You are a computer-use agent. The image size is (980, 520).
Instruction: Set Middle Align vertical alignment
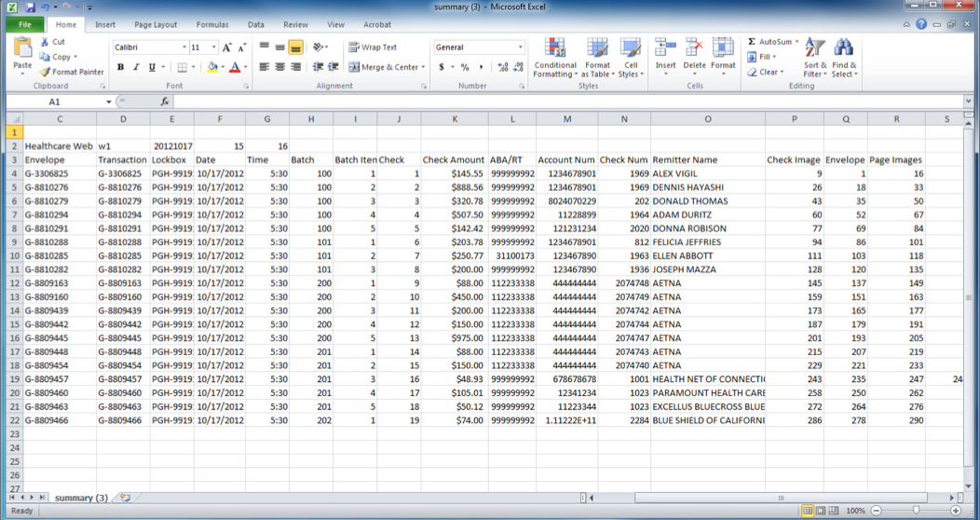point(280,48)
